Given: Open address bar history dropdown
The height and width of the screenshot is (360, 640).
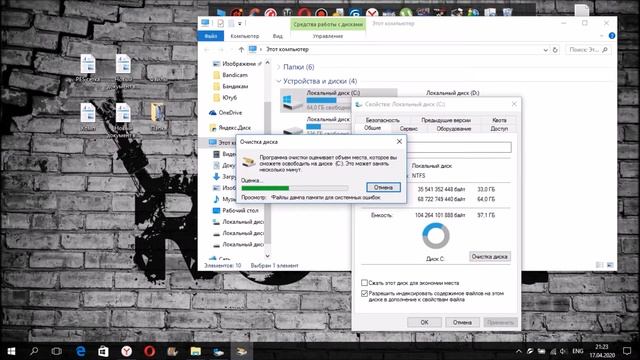Looking at the screenshot, I should 546,49.
